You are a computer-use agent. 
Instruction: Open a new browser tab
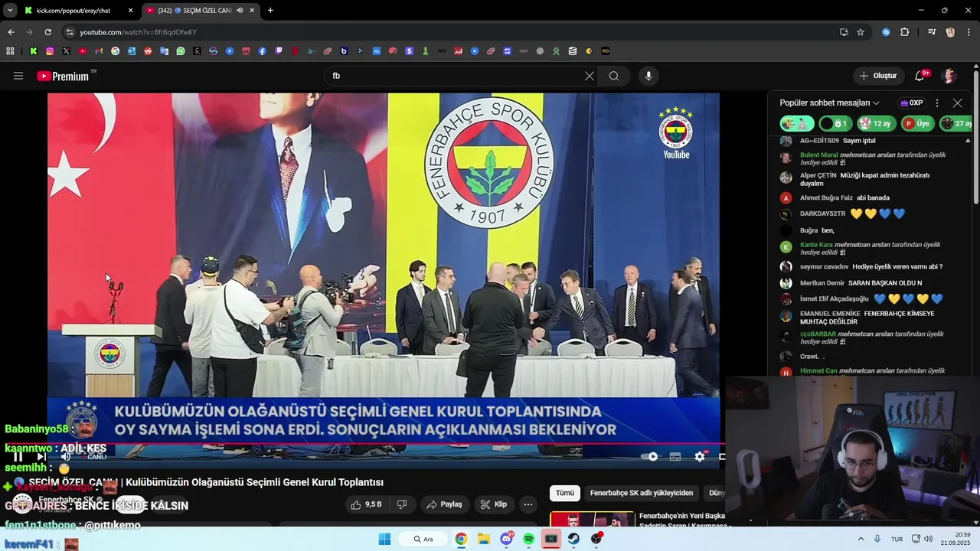click(270, 11)
